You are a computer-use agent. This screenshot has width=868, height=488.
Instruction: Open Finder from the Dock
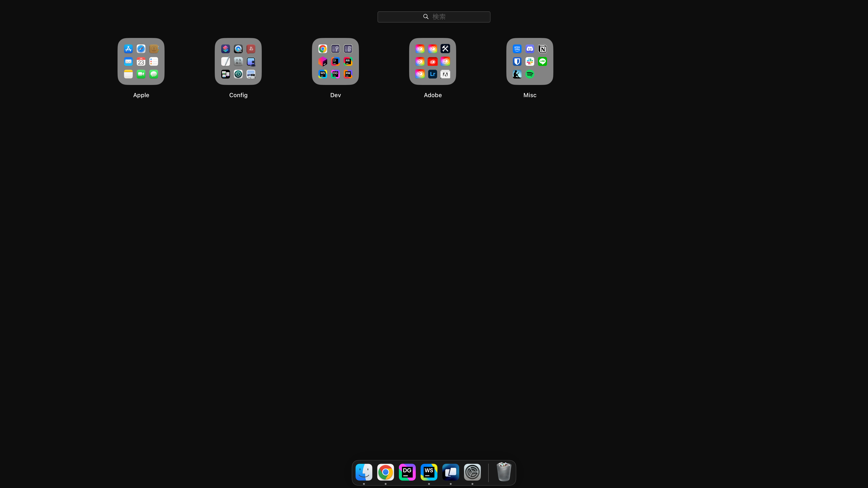pyautogui.click(x=364, y=472)
